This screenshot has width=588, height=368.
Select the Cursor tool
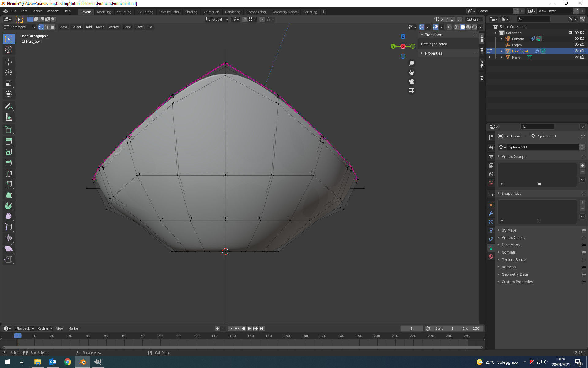(9, 49)
